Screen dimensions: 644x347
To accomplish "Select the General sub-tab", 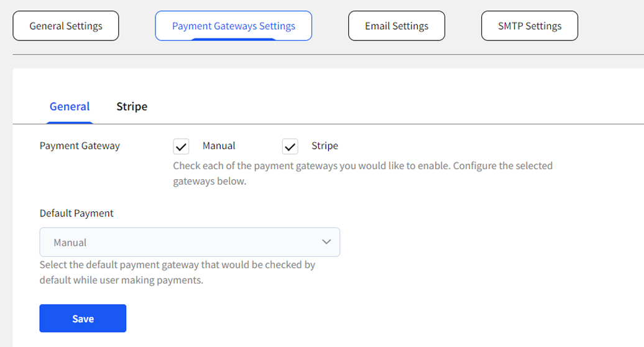I will click(70, 106).
